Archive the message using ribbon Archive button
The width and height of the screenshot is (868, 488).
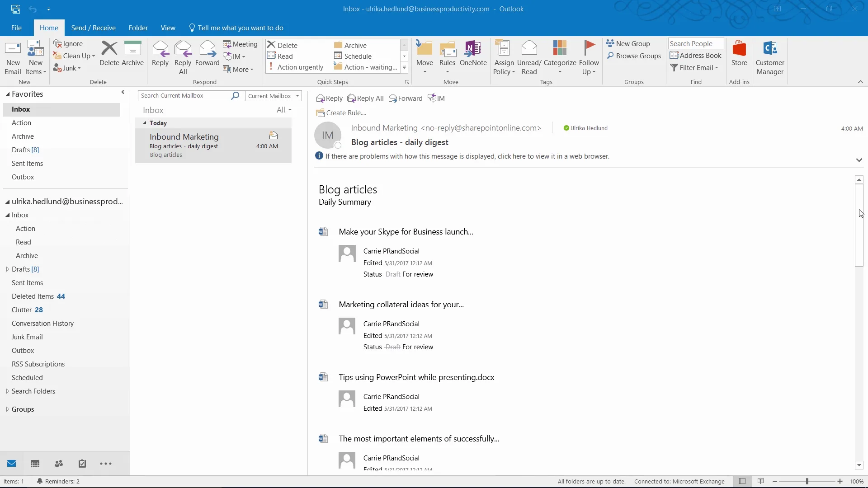pos(132,53)
